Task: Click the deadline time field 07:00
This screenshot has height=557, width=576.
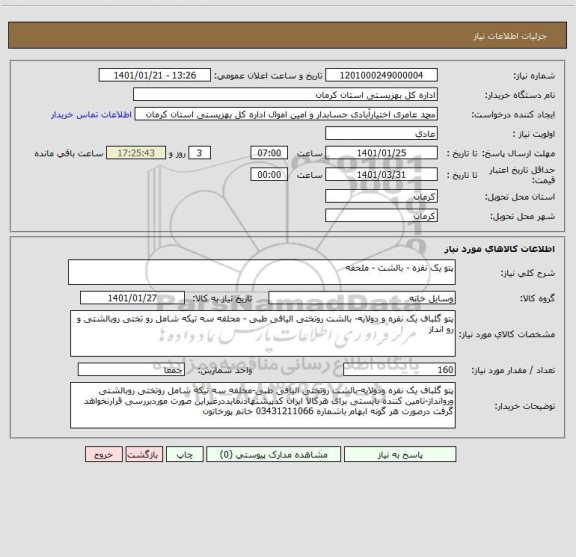Action: coord(269,153)
